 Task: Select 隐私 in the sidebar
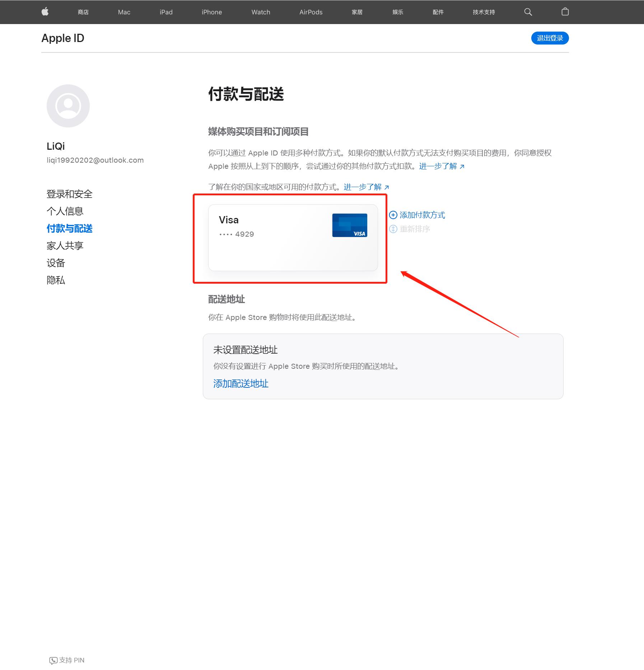56,280
